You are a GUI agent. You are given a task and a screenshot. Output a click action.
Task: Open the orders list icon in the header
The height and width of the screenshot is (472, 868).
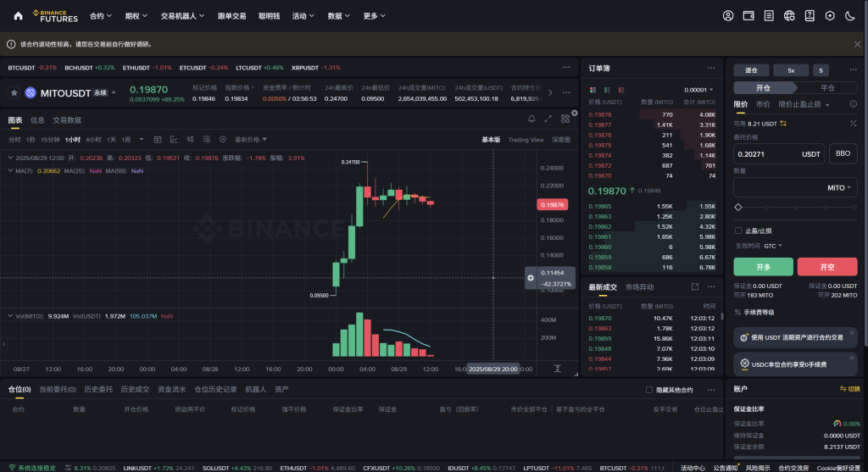(x=769, y=16)
